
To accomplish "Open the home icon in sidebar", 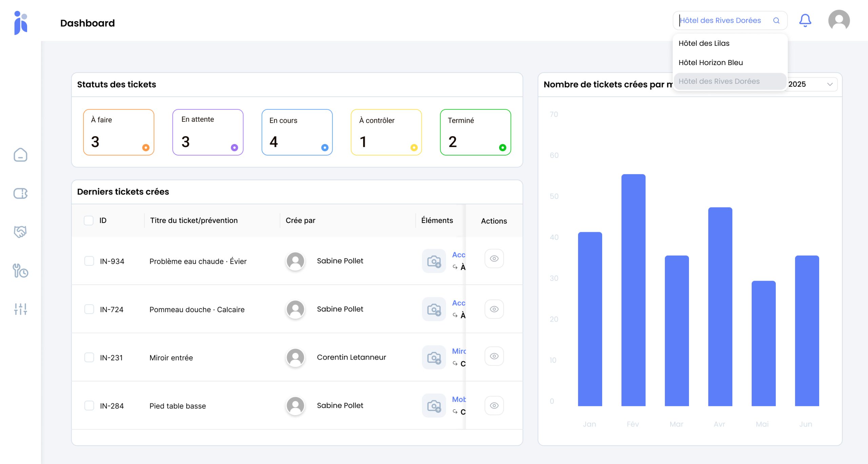I will [x=20, y=155].
